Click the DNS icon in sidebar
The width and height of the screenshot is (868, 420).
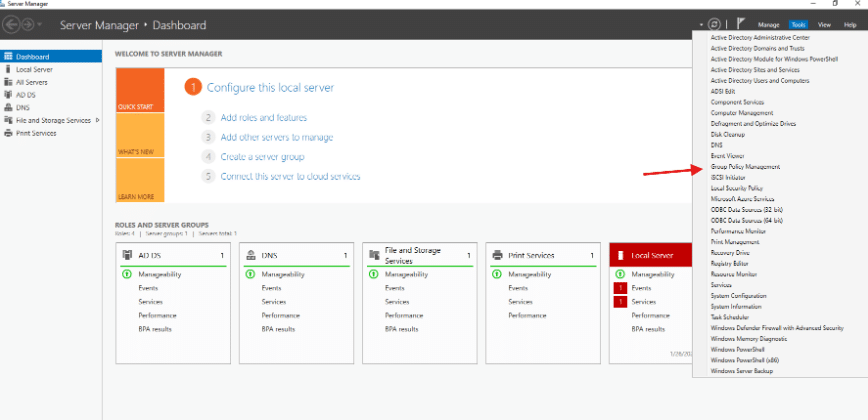(x=8, y=107)
